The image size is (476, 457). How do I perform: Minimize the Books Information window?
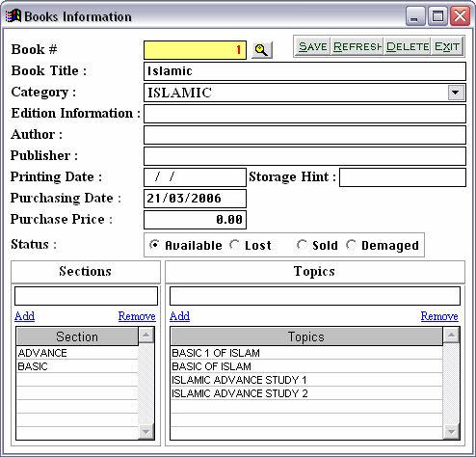(415, 16)
